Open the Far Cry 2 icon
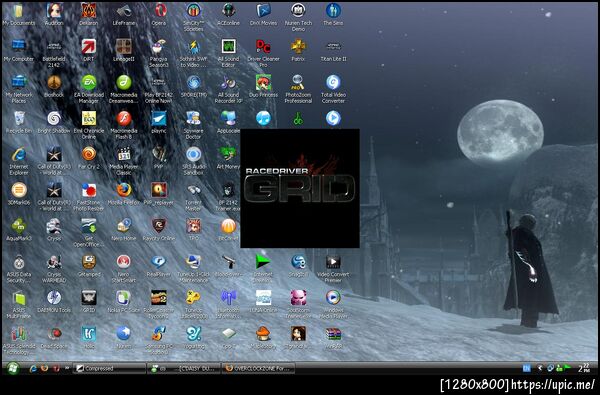600x395 pixels. coord(89,158)
